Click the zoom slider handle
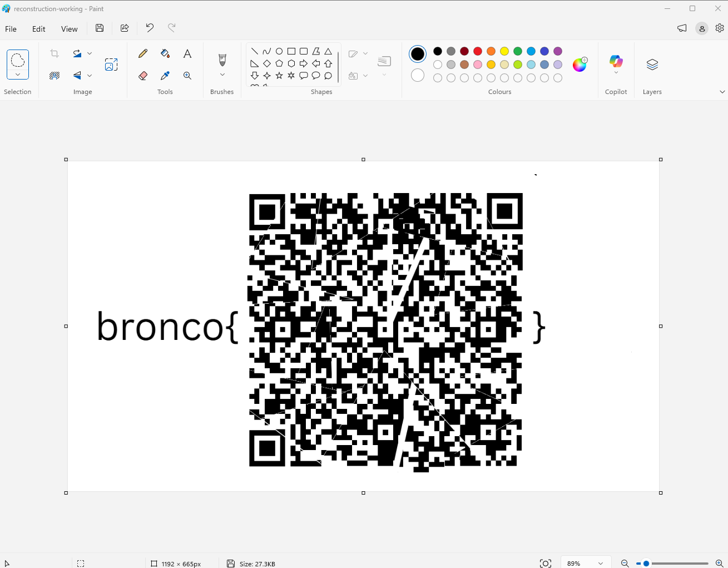The image size is (728, 568). point(646,564)
